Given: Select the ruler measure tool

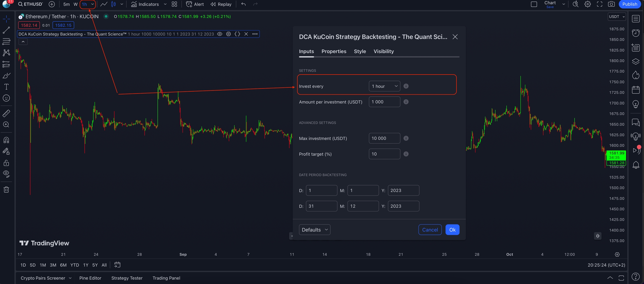Looking at the screenshot, I should pyautogui.click(x=6, y=113).
